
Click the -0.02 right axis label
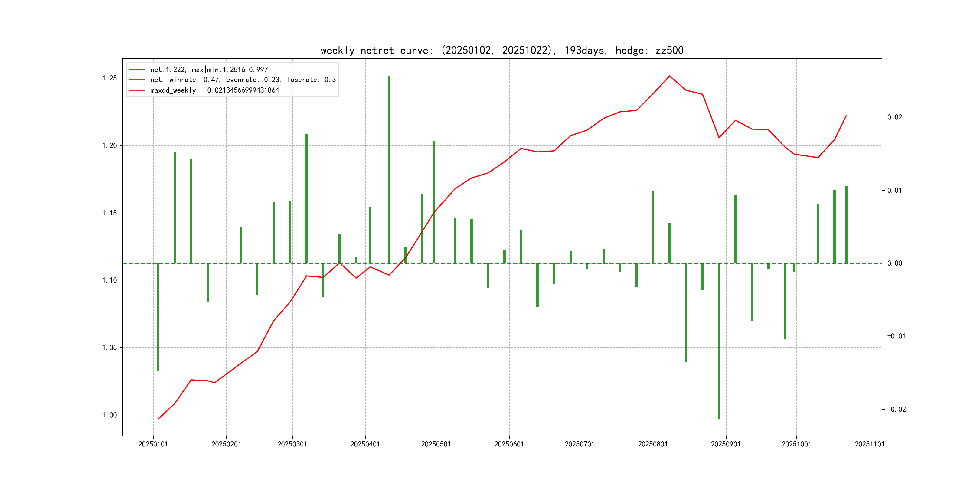click(896, 409)
